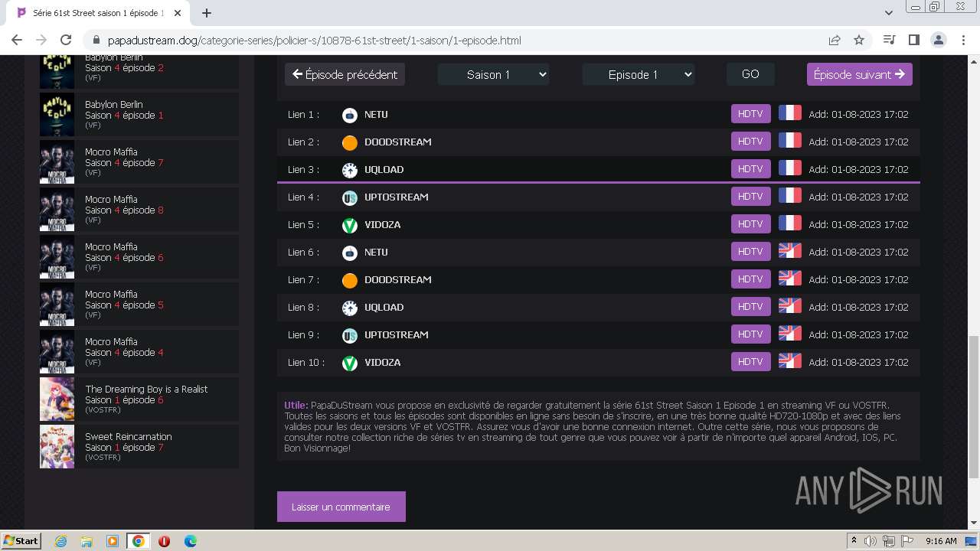Open the Episode 1 dropdown

639,74
